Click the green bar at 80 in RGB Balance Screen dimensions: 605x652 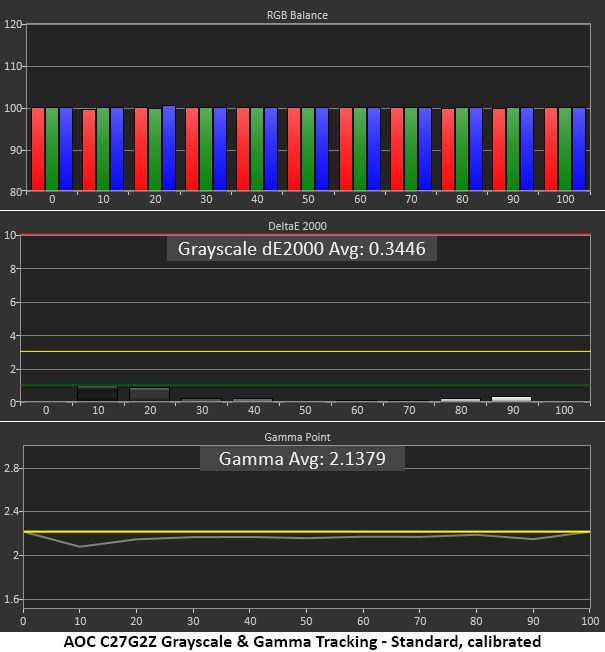point(462,149)
